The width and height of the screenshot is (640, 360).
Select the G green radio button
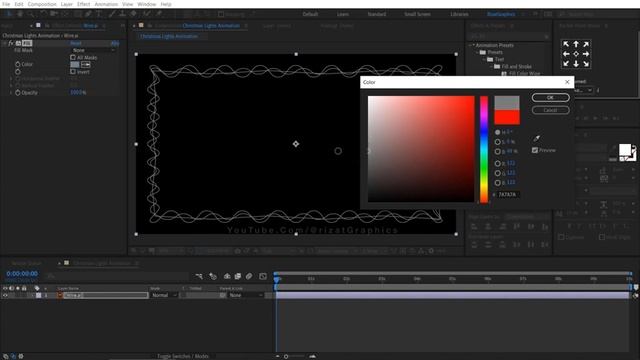(497, 173)
